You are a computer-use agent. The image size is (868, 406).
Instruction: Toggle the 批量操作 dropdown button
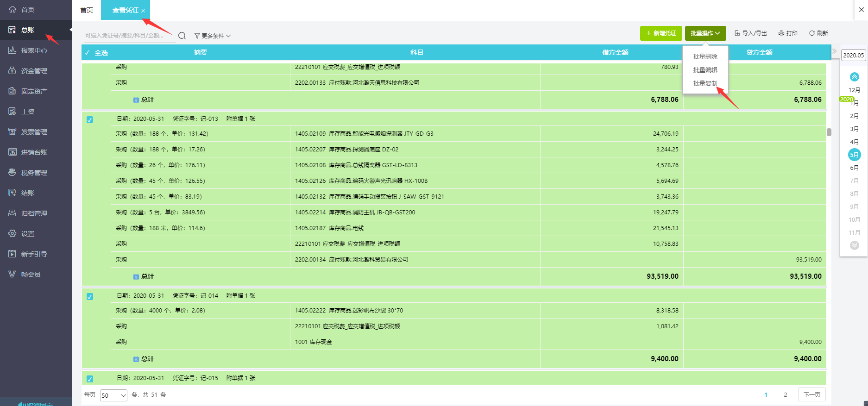pos(705,33)
